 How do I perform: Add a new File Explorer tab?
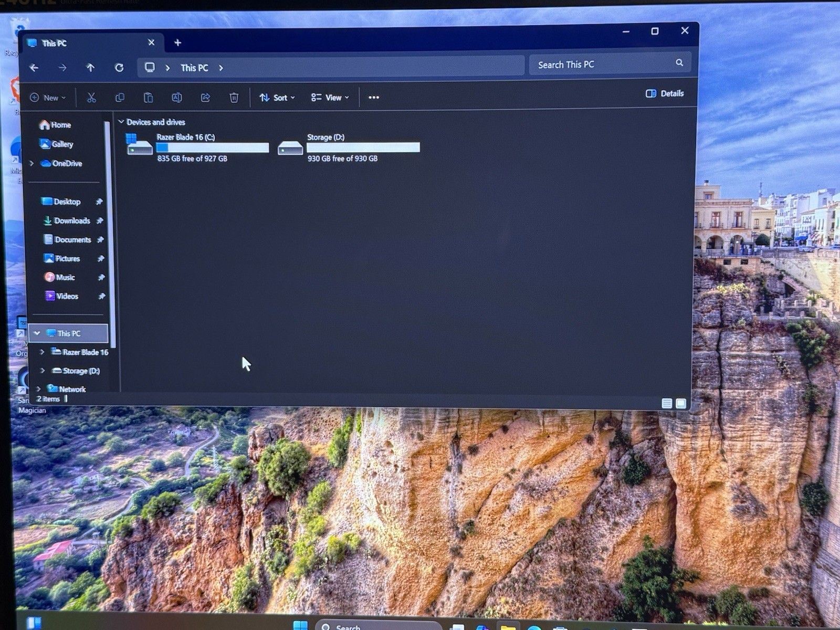(x=177, y=43)
